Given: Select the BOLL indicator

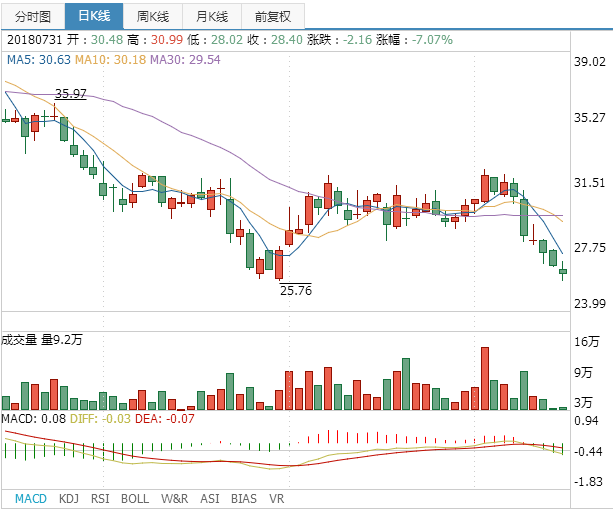Looking at the screenshot, I should pos(135,499).
